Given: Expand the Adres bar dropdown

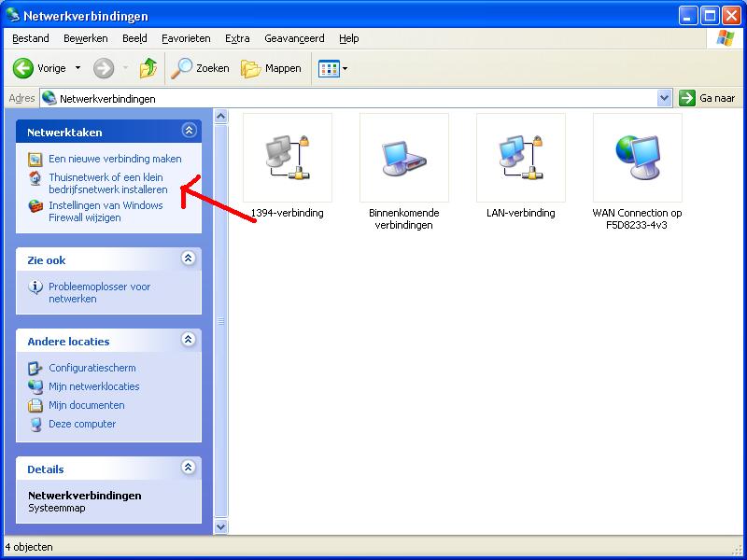Looking at the screenshot, I should coord(664,99).
